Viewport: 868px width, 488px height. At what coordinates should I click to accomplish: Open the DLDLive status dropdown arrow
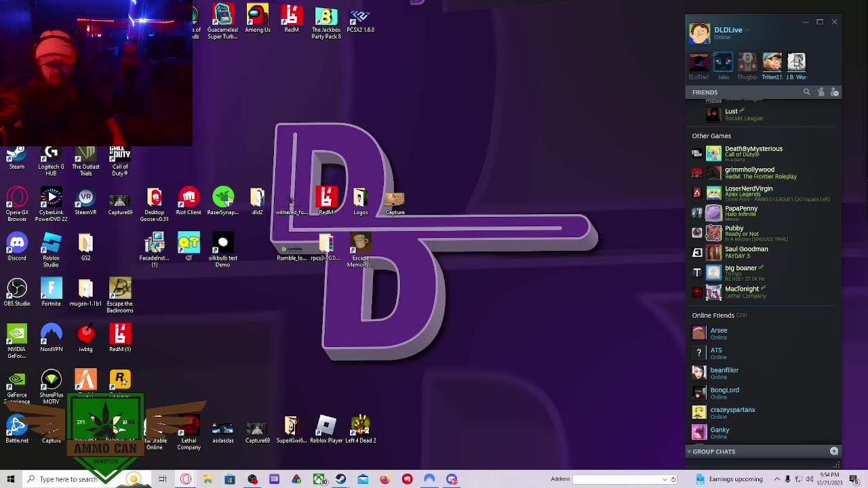748,30
